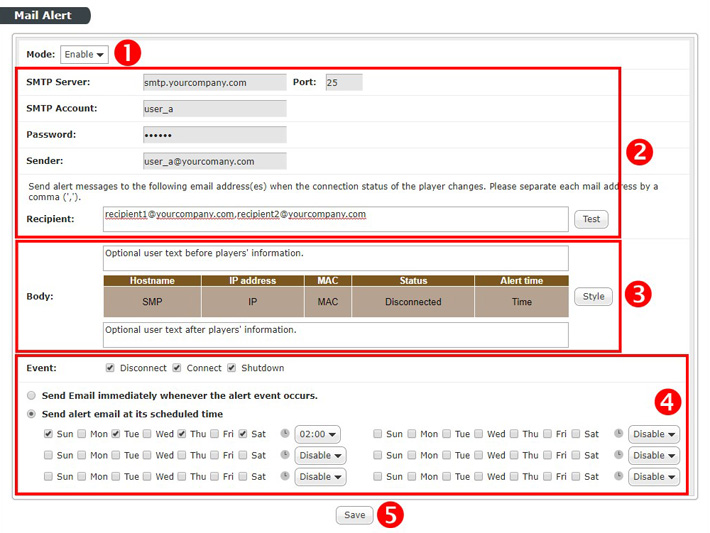Click the Hostname table header
Viewport: 710px width, 533px height.
pos(152,281)
